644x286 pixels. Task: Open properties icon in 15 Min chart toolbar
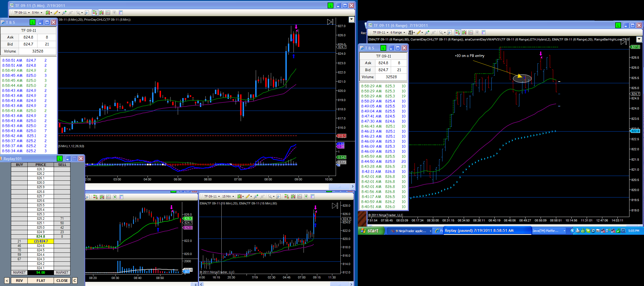[312, 196]
